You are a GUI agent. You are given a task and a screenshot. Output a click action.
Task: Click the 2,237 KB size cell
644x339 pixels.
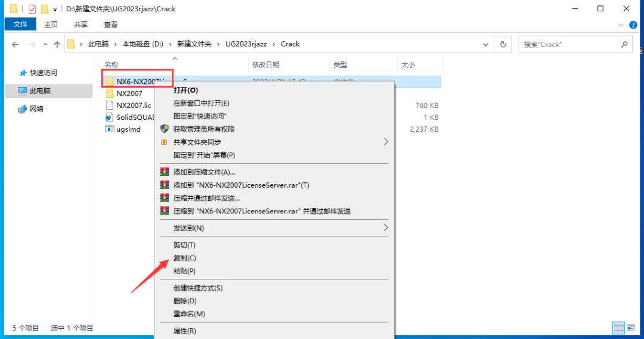(x=424, y=129)
